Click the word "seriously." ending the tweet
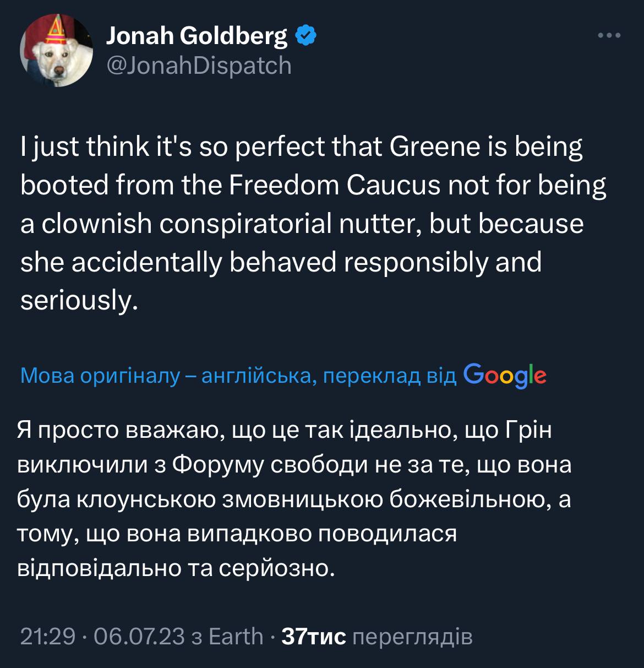This screenshot has width=644, height=668. [79, 300]
